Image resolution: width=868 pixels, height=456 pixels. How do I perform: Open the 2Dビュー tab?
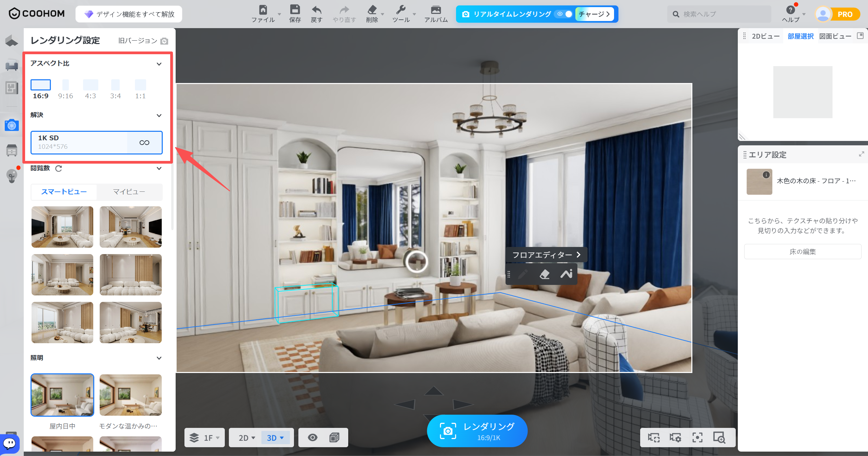coord(766,36)
